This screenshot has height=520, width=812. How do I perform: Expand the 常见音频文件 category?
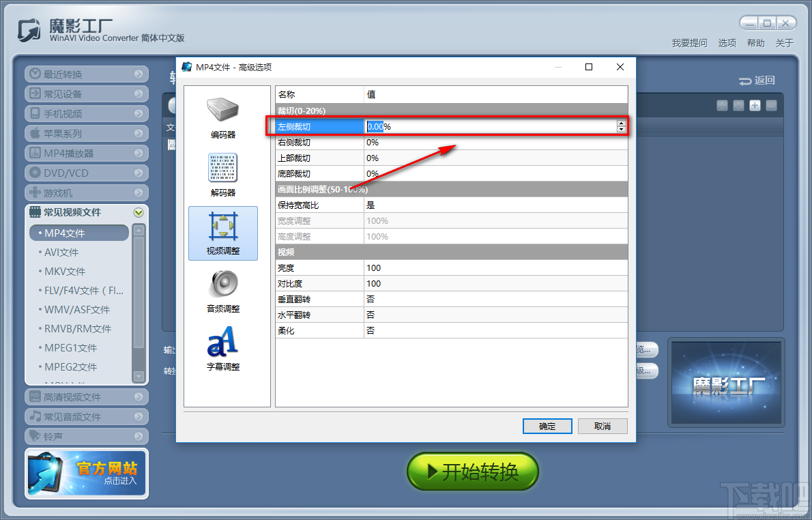[x=87, y=416]
